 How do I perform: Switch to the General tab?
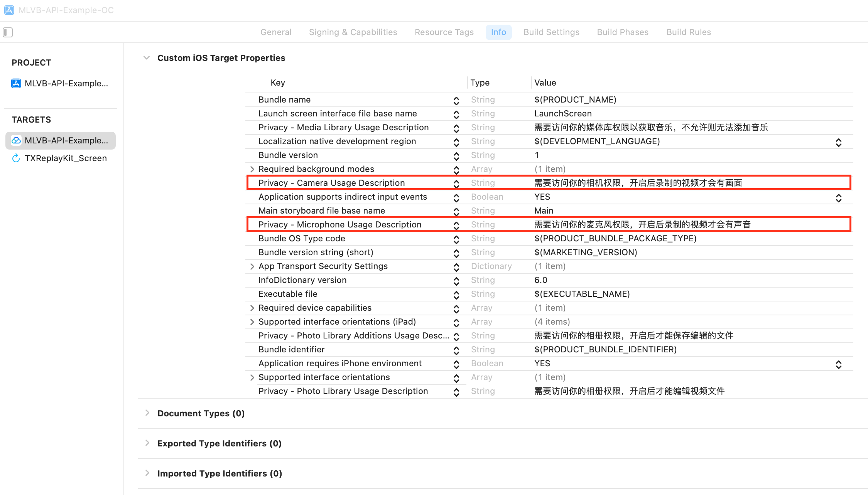(276, 32)
